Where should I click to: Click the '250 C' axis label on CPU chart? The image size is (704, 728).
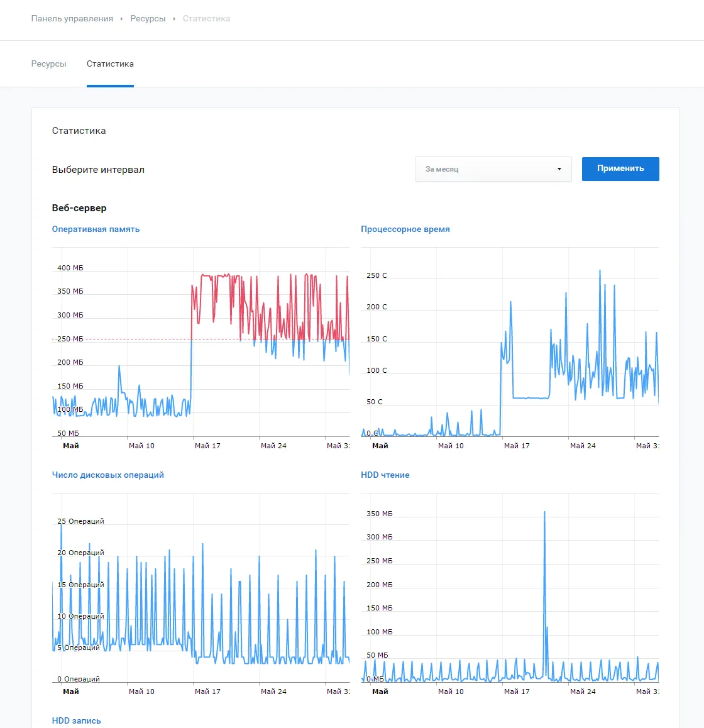tap(377, 275)
